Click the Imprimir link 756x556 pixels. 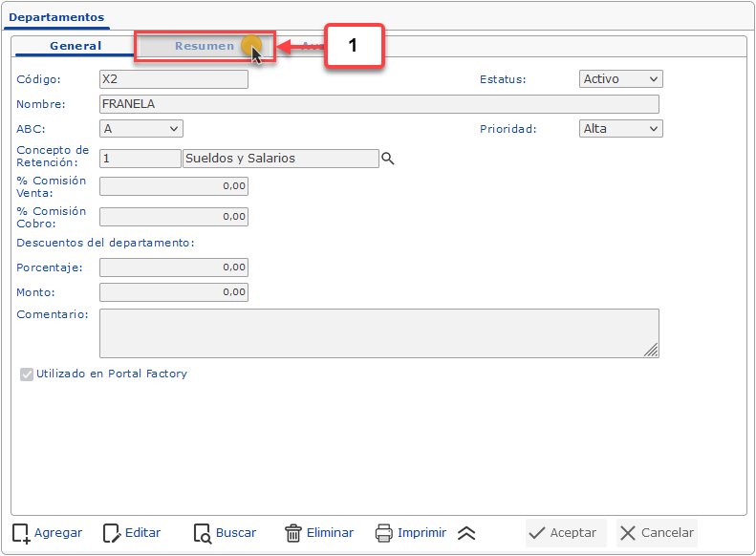coord(421,533)
